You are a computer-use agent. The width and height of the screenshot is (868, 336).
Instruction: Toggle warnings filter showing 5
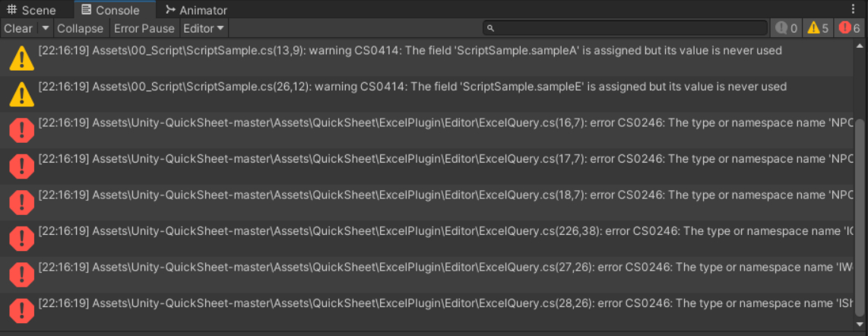tap(818, 28)
